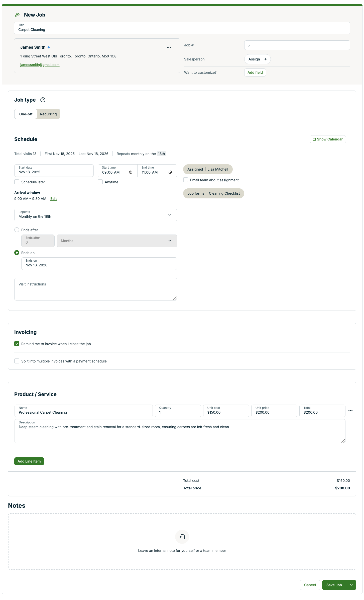Switch to the One-off job type
Image resolution: width=364 pixels, height=600 pixels.
26,114
